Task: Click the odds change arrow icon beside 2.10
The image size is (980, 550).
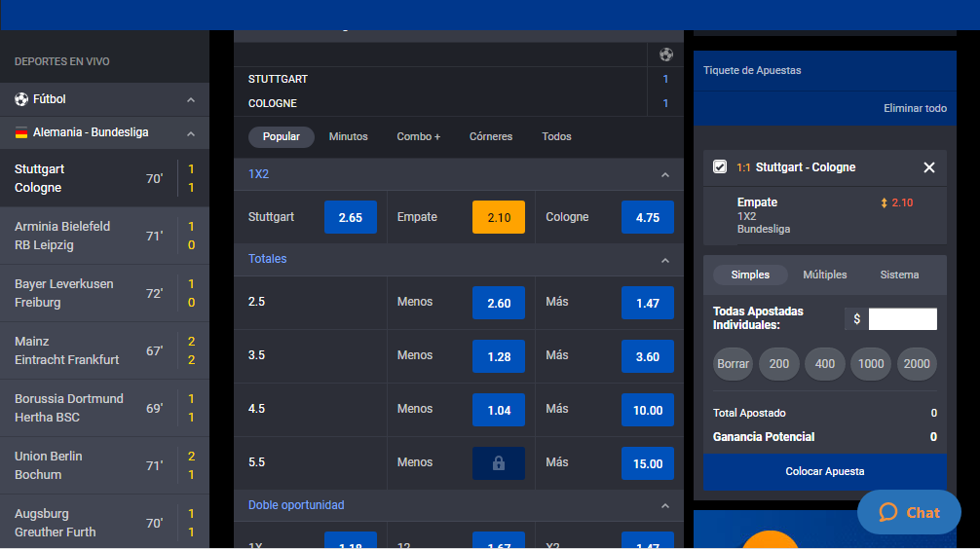Action: pos(884,202)
